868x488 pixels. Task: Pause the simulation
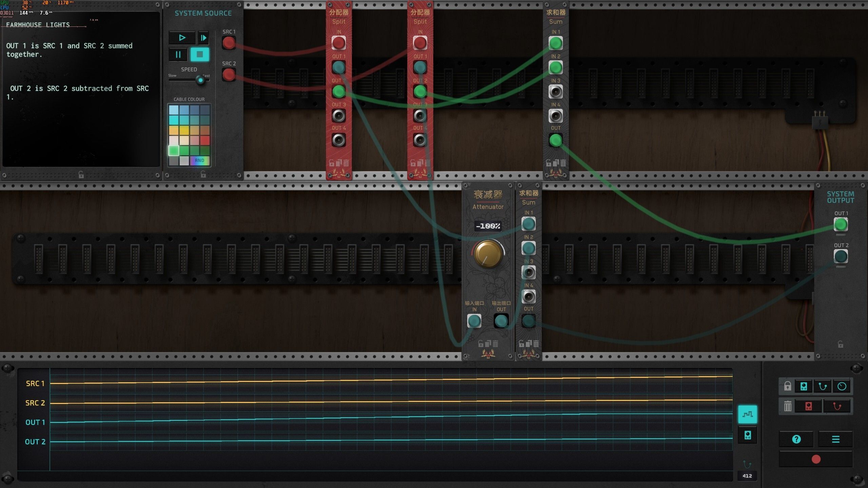click(178, 54)
